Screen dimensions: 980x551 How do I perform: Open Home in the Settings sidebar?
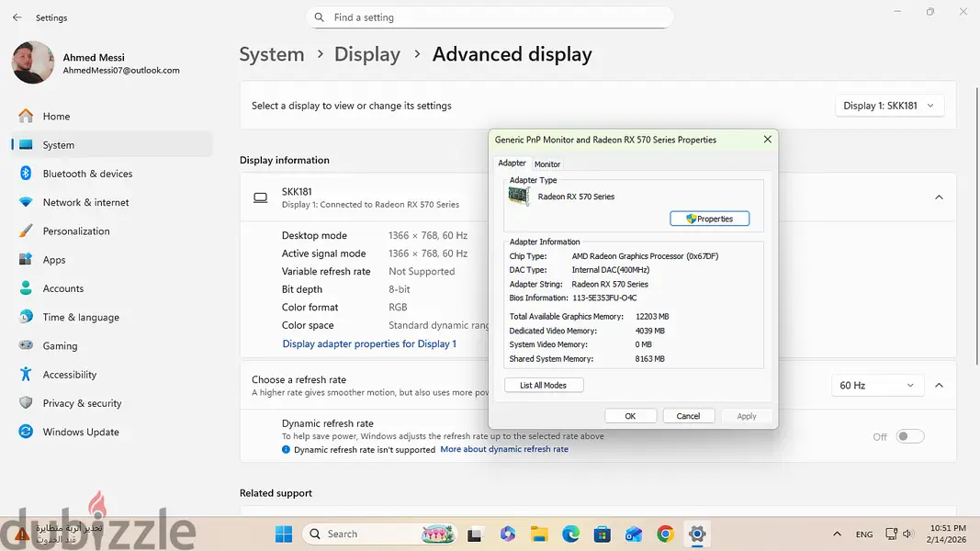coord(112,117)
